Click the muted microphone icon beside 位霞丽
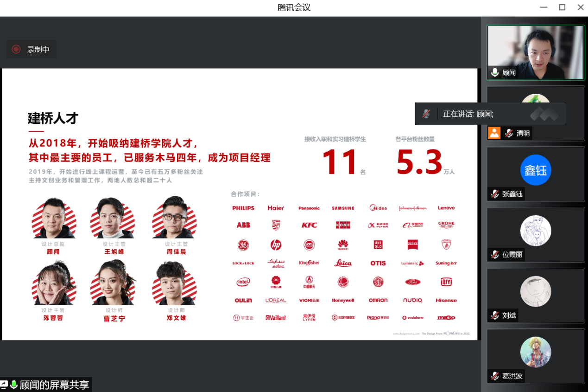The image size is (588, 392). (495, 255)
